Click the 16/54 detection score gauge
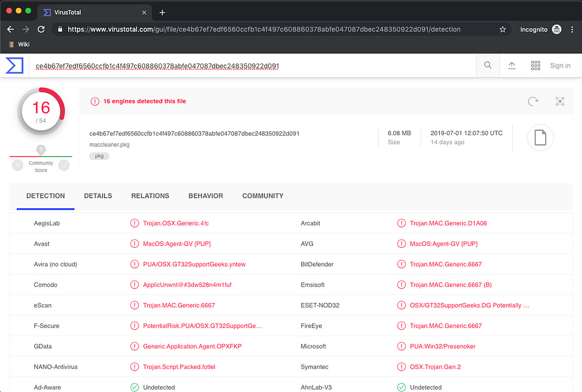The width and height of the screenshot is (582, 392). point(41,111)
